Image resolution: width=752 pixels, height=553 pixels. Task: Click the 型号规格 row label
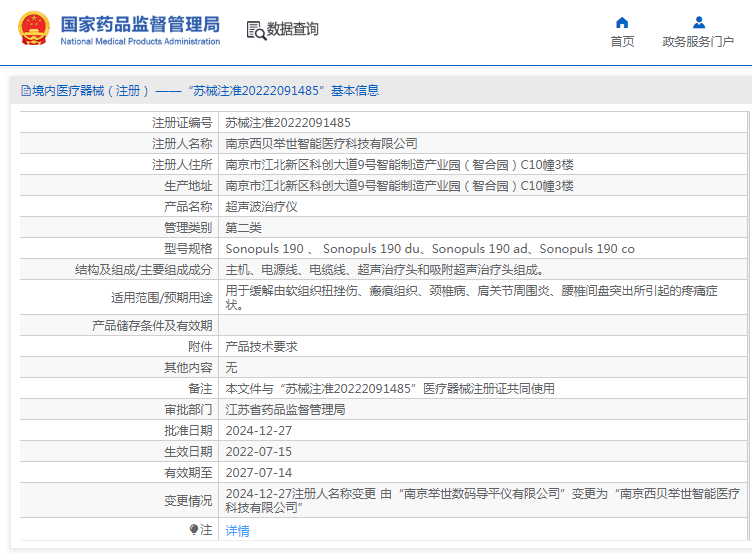[x=188, y=248]
